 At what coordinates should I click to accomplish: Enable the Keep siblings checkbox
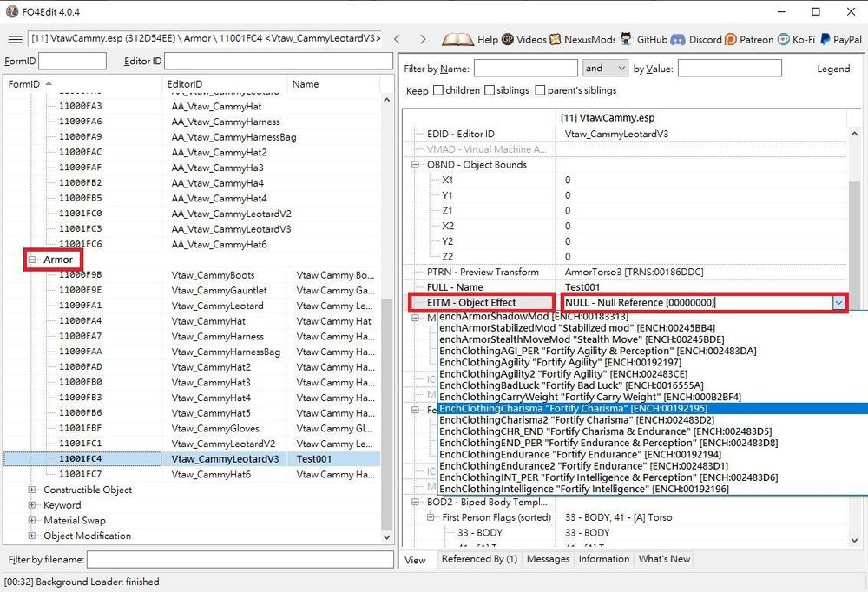pos(490,90)
